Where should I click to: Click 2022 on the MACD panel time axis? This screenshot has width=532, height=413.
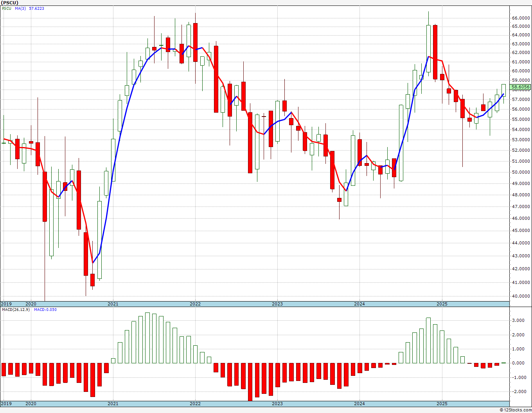(195, 404)
